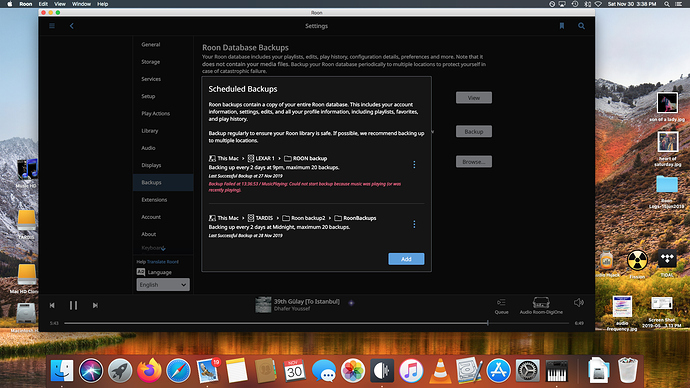Image resolution: width=690 pixels, height=388 pixels.
Task: Open the Help menu
Action: point(103,4)
